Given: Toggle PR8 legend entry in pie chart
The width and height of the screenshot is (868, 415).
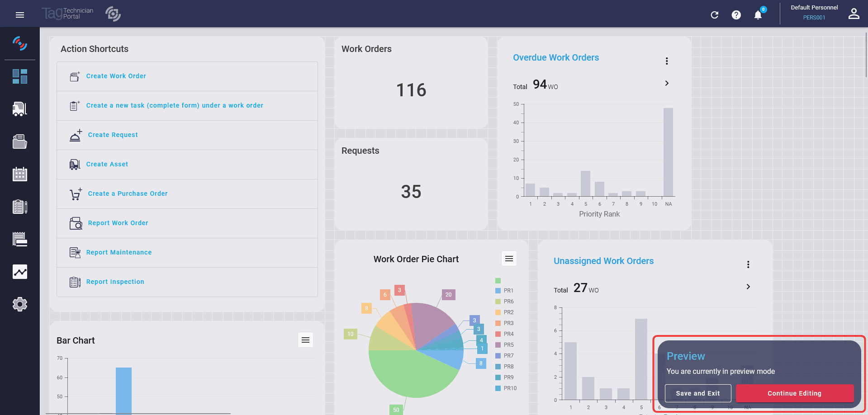Looking at the screenshot, I should [x=504, y=367].
